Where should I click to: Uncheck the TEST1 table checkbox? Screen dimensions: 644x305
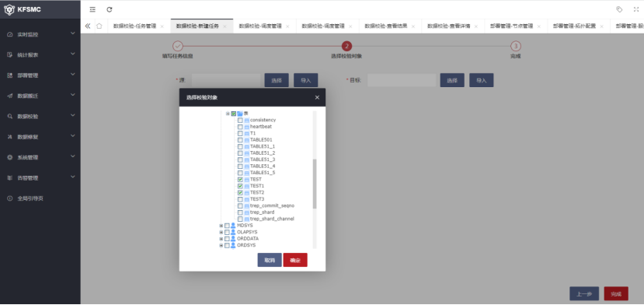(x=240, y=186)
